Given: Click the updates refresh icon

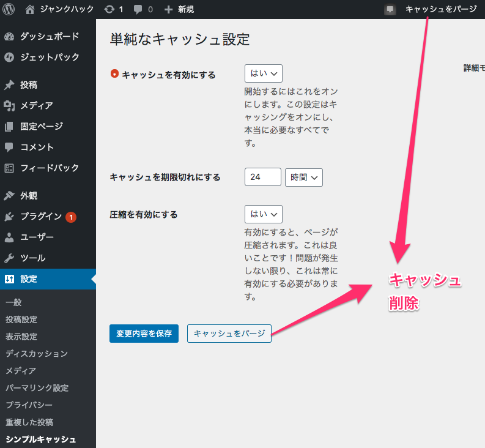Looking at the screenshot, I should click(109, 9).
